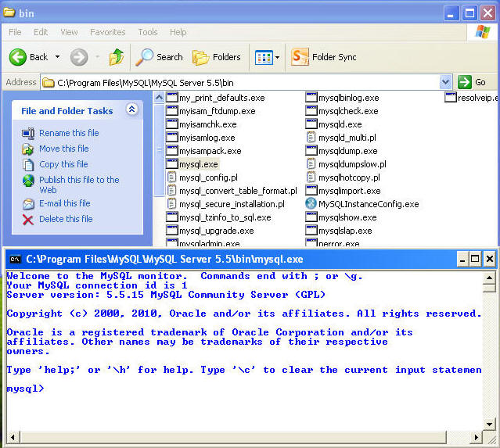Select the MySQLInstanceConfig.exe icon
This screenshot has height=448, width=500.
pos(311,203)
